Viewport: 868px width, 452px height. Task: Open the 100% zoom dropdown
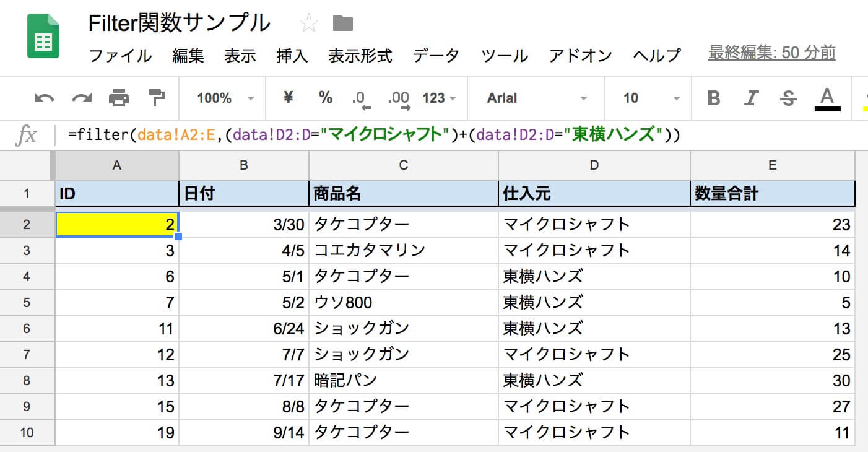tap(225, 98)
